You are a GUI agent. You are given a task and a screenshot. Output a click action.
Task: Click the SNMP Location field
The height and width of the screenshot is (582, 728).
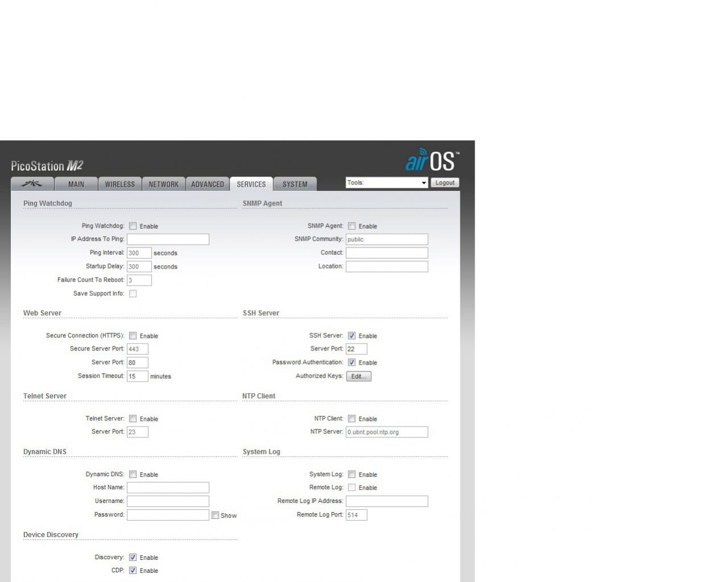tap(387, 267)
